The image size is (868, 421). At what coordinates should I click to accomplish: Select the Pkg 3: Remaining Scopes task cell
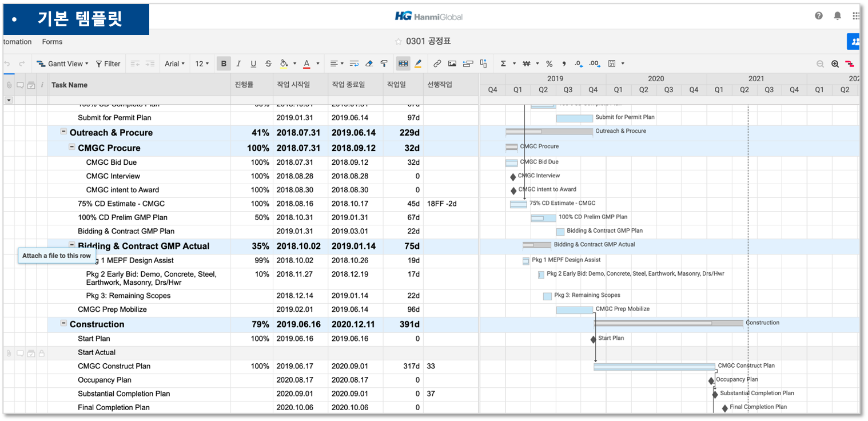tap(139, 296)
